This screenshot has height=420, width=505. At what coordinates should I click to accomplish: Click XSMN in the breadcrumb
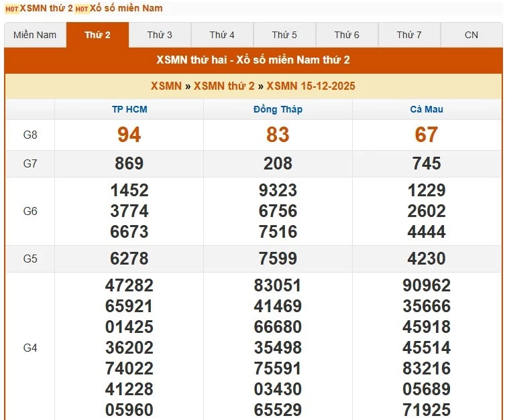(x=166, y=86)
